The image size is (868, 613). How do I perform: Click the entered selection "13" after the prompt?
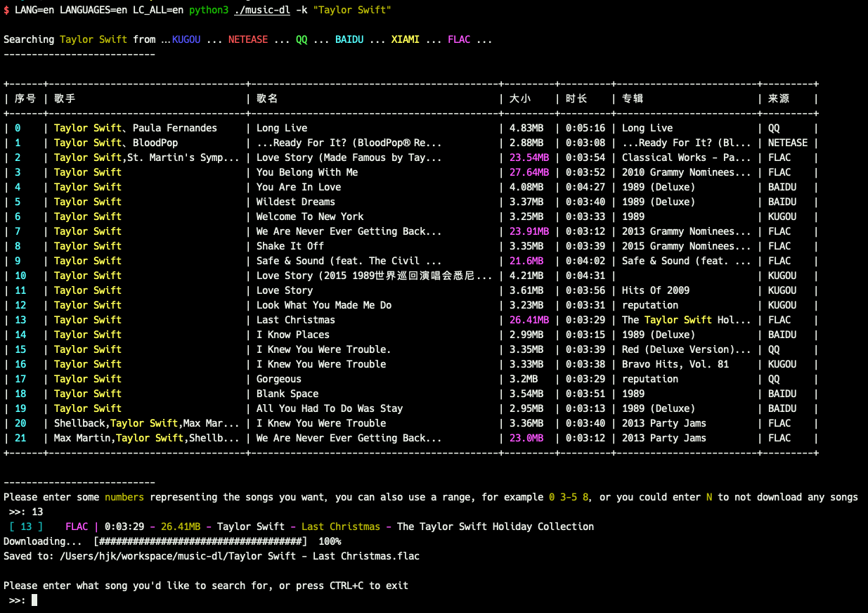37,512
